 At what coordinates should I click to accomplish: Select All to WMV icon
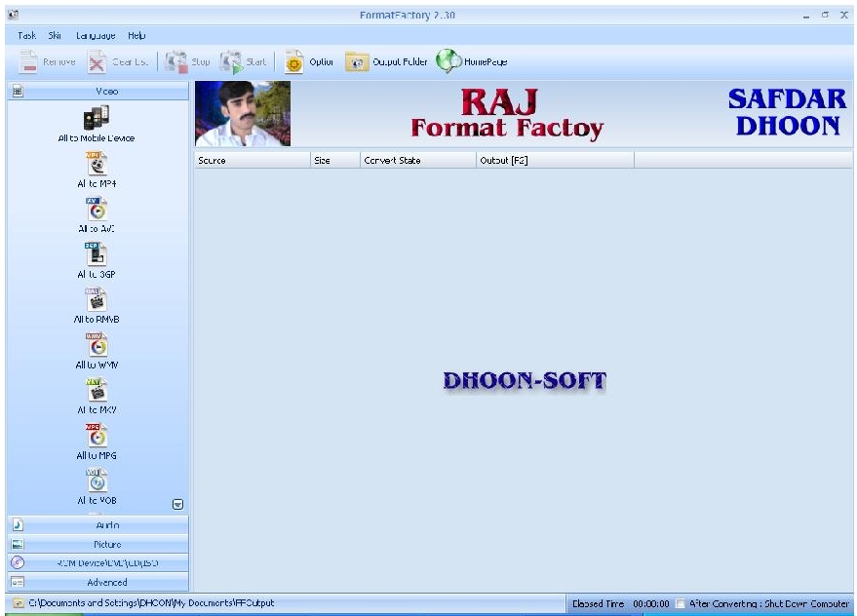97,345
